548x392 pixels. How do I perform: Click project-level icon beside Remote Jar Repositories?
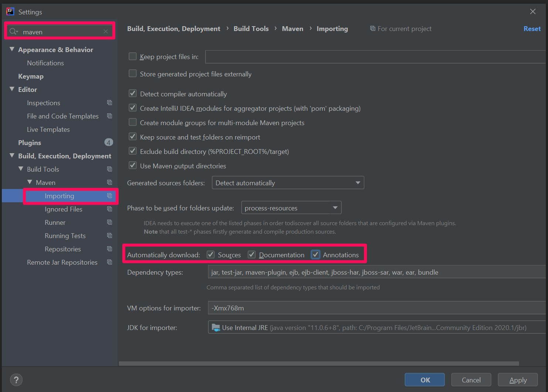pos(109,262)
